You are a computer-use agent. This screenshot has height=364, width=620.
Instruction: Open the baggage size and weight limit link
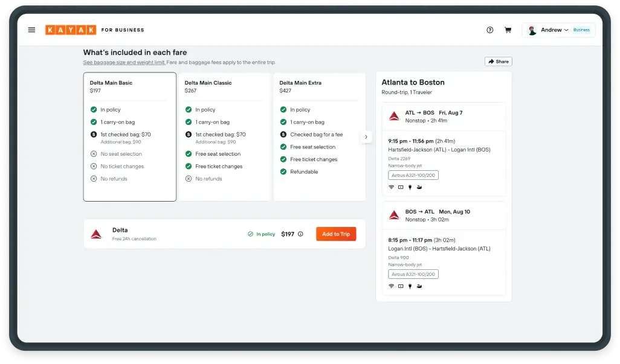124,62
